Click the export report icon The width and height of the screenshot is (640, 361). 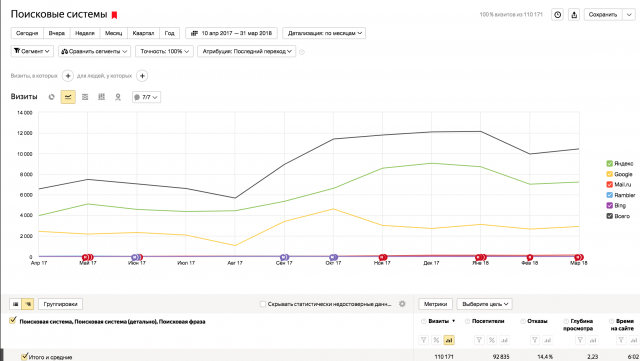(x=574, y=15)
